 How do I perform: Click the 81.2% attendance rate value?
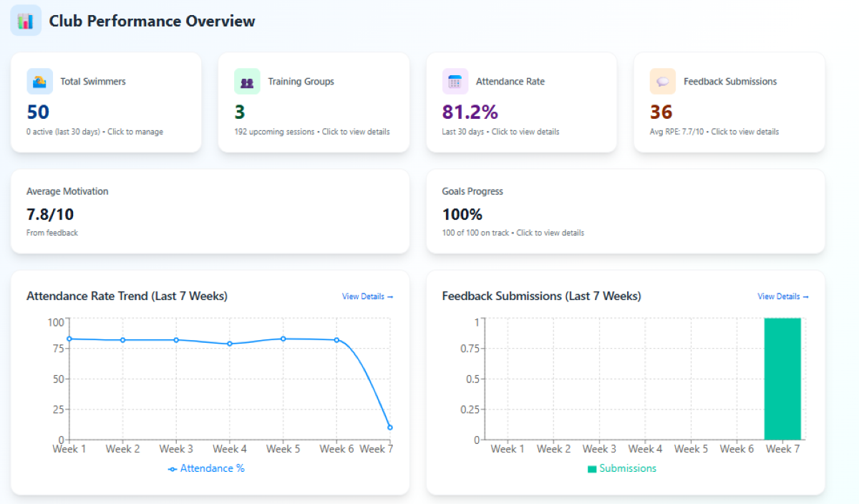tap(470, 112)
